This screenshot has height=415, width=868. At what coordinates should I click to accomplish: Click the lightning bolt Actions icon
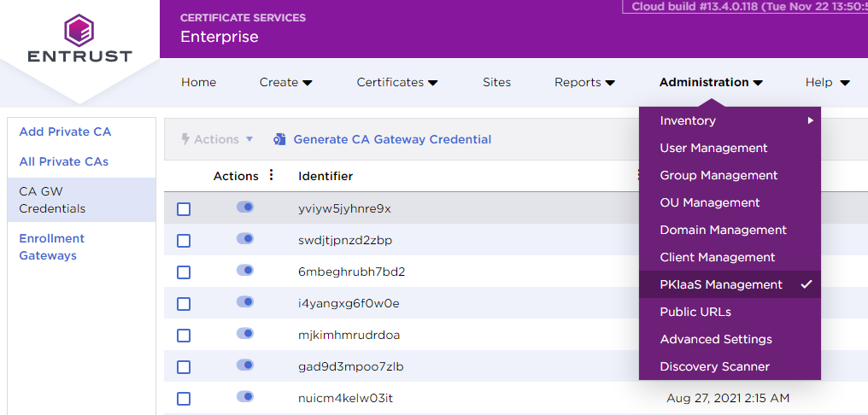point(185,139)
